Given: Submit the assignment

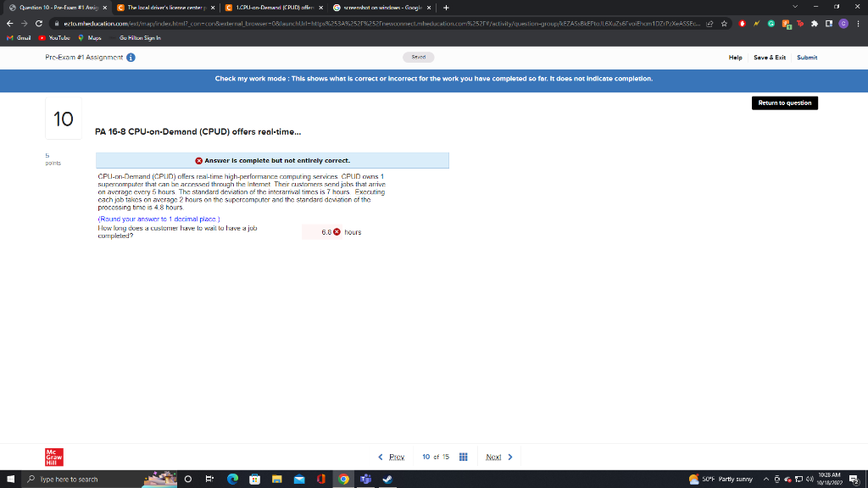Looking at the screenshot, I should (x=807, y=58).
